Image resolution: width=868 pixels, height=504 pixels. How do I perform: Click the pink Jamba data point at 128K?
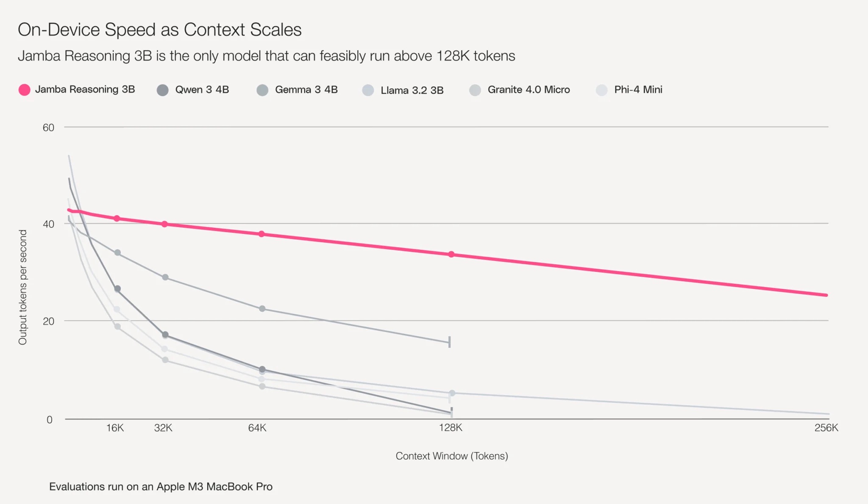click(x=451, y=255)
